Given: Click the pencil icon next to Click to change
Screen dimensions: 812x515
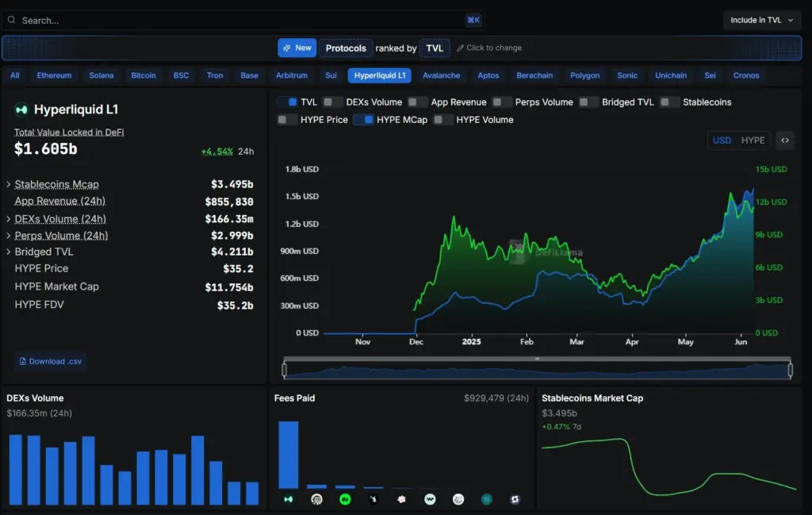Looking at the screenshot, I should point(460,48).
